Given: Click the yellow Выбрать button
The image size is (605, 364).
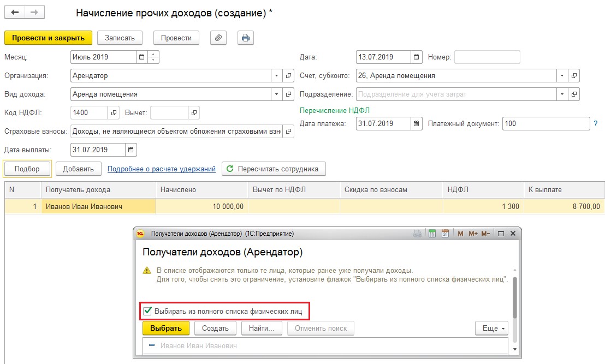Looking at the screenshot, I should point(165,328).
